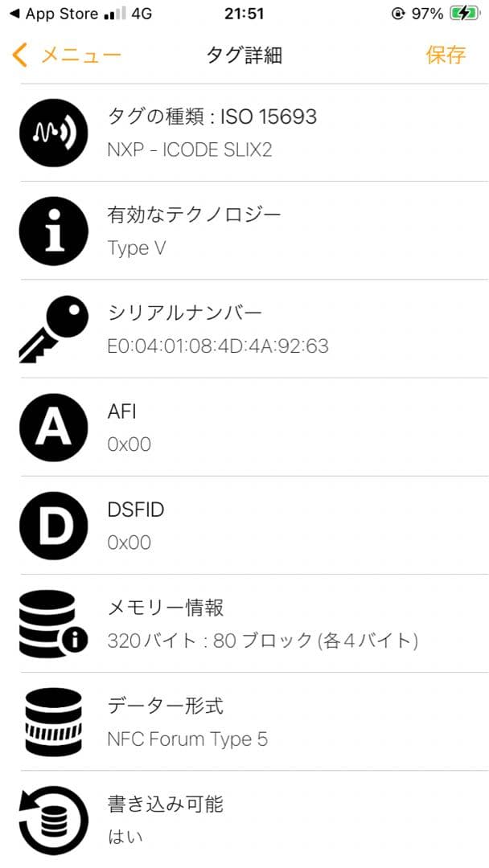Select the メモリー情報 320バイト row text
Viewport: 489px width, 868px height.
tap(262, 641)
